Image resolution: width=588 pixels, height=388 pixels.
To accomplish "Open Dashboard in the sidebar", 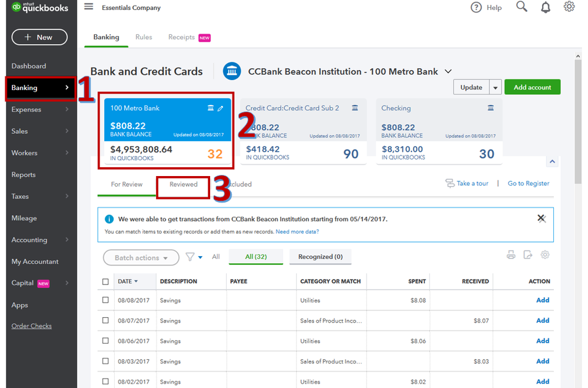I will tap(29, 66).
